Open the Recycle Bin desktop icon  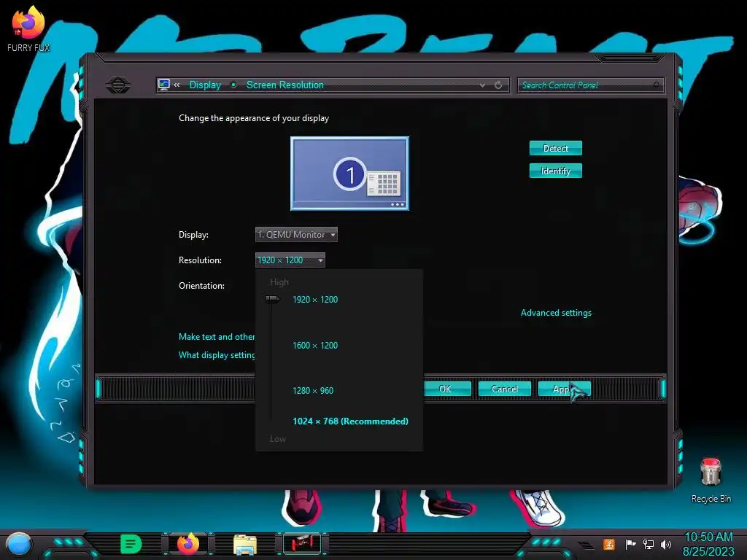(x=711, y=480)
